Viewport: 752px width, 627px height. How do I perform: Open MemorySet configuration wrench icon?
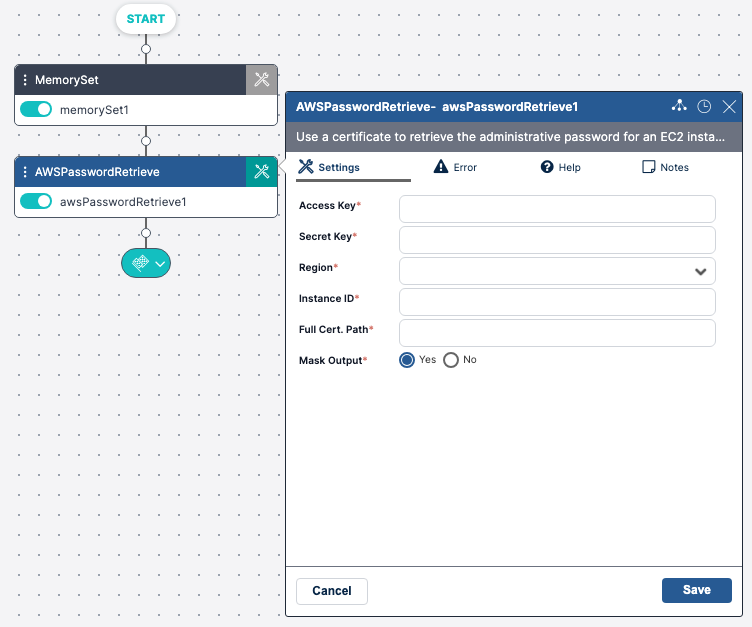click(x=262, y=80)
